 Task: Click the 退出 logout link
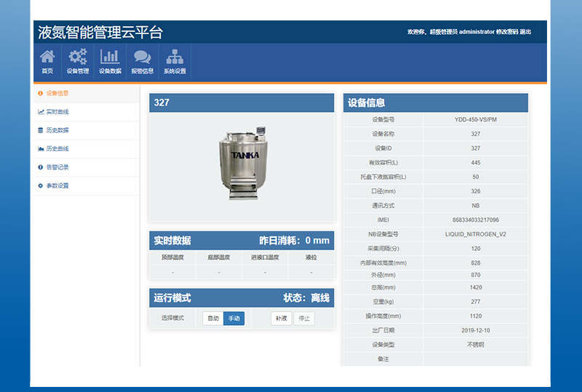[526, 32]
